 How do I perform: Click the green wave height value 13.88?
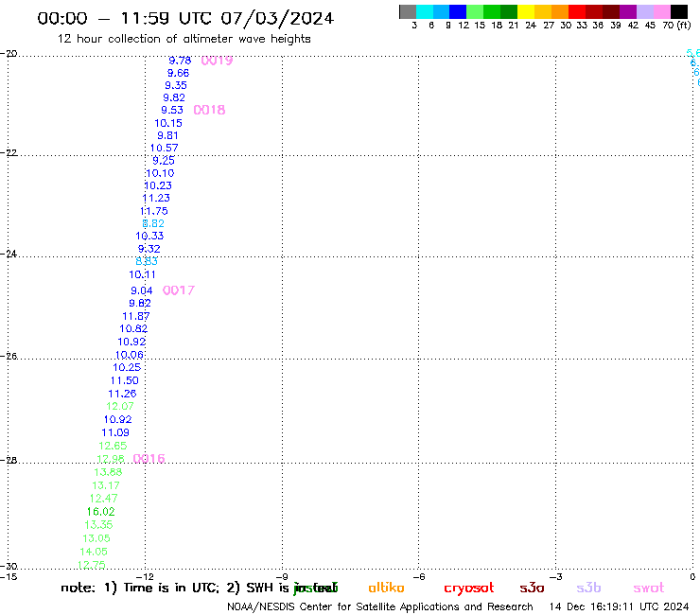108,472
